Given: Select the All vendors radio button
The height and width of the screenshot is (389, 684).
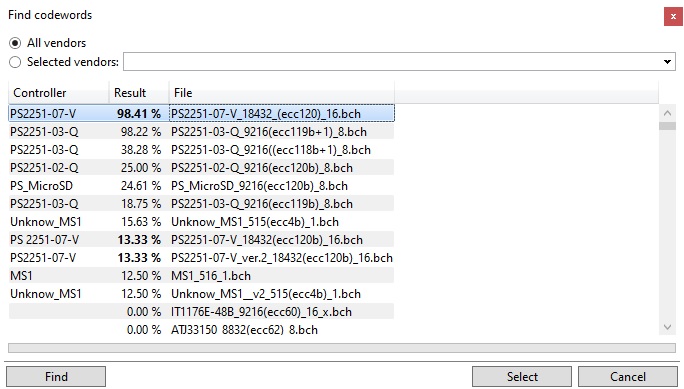Looking at the screenshot, I should tap(15, 43).
